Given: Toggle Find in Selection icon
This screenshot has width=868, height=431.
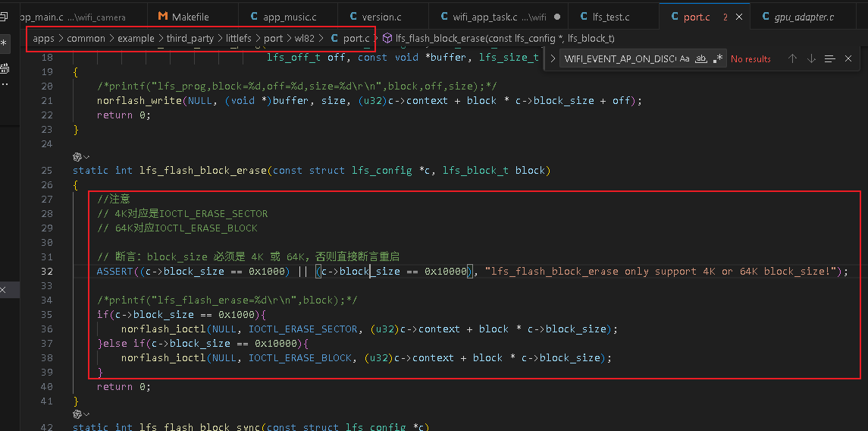Looking at the screenshot, I should [x=829, y=58].
